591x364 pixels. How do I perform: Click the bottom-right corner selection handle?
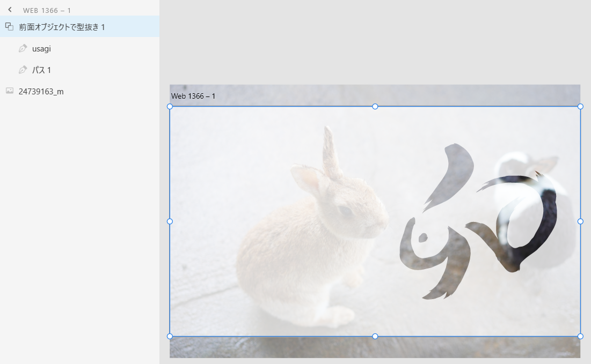[x=580, y=336]
